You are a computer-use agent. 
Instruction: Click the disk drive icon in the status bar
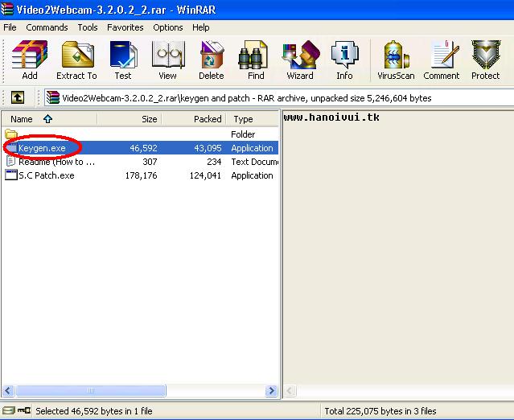(9, 410)
